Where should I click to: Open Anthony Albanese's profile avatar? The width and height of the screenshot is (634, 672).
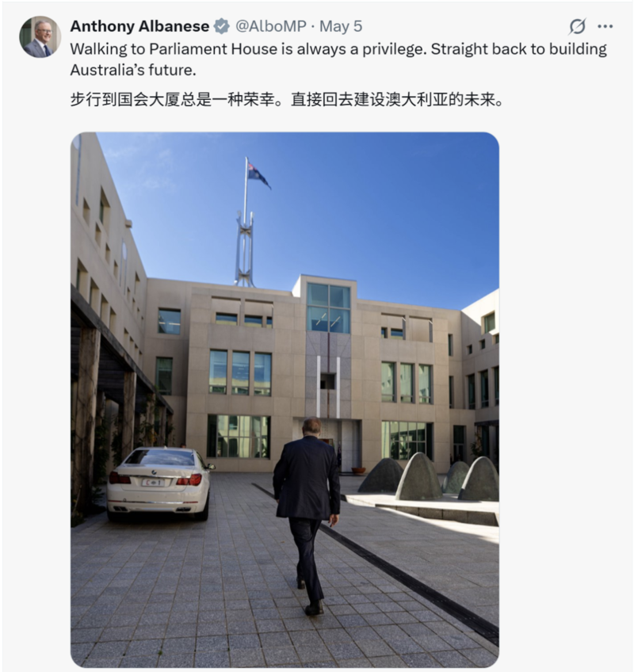pyautogui.click(x=40, y=37)
